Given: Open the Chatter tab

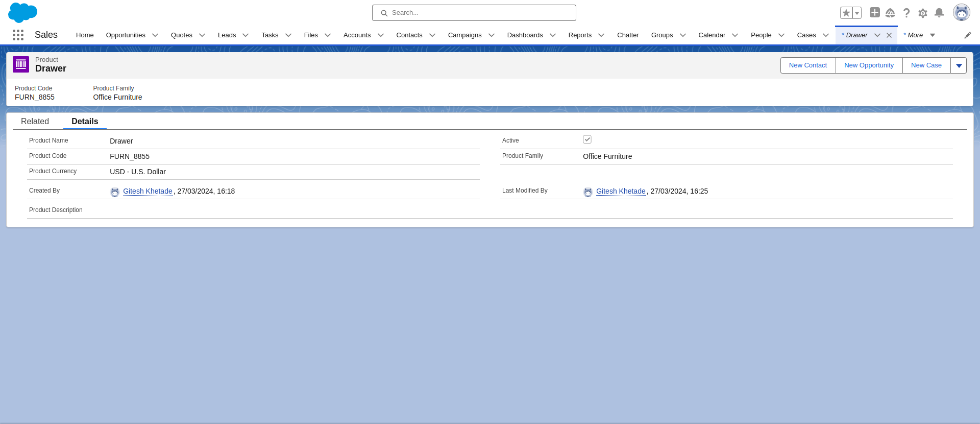Looking at the screenshot, I should point(628,35).
